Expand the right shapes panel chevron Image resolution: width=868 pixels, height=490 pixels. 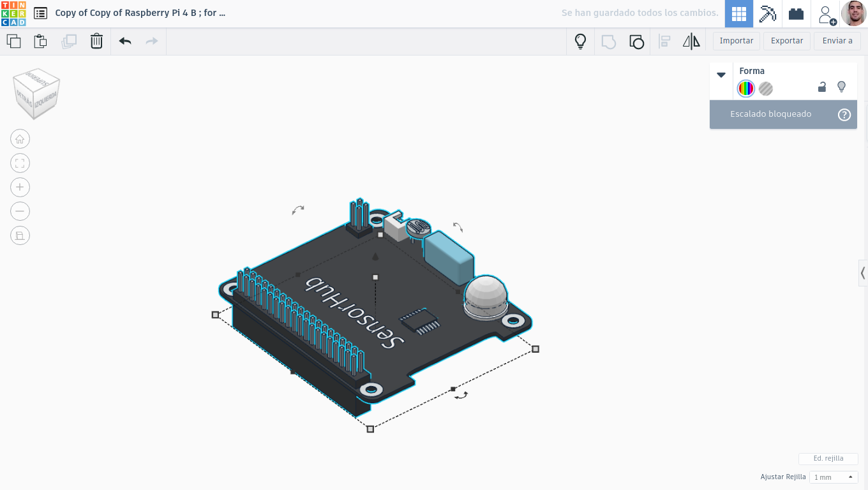[x=863, y=273]
